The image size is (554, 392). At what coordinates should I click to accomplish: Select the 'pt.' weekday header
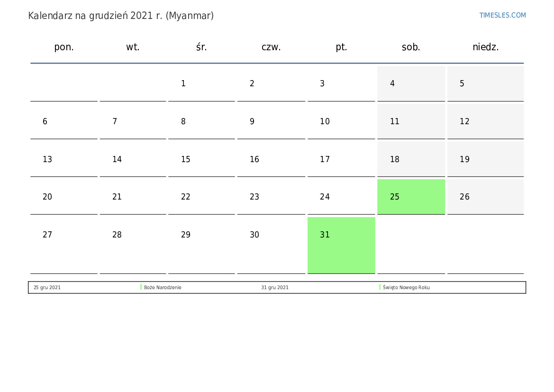point(341,47)
